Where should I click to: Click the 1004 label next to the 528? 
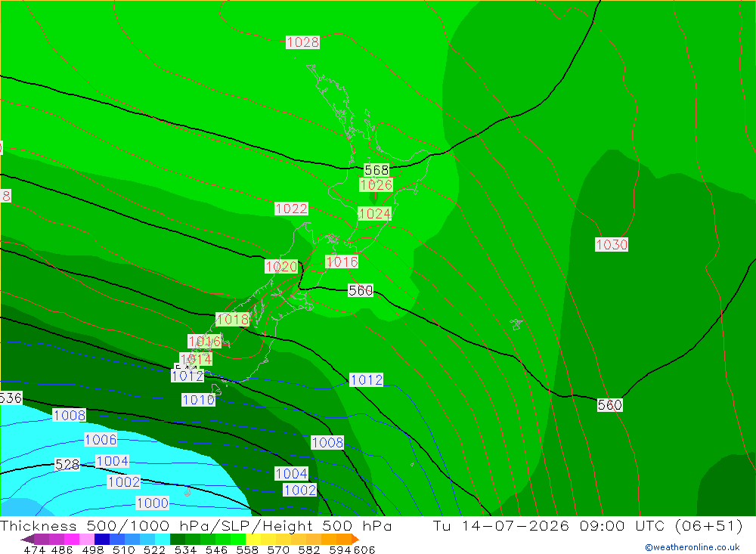tap(113, 462)
